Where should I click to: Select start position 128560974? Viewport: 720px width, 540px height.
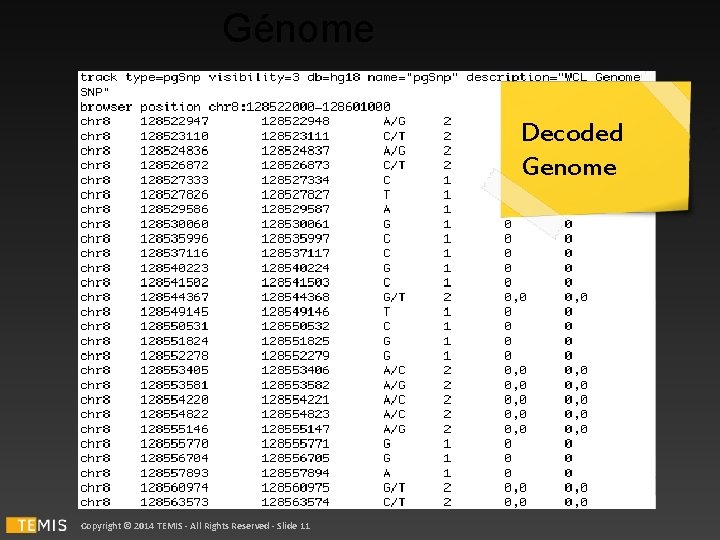click(x=174, y=488)
